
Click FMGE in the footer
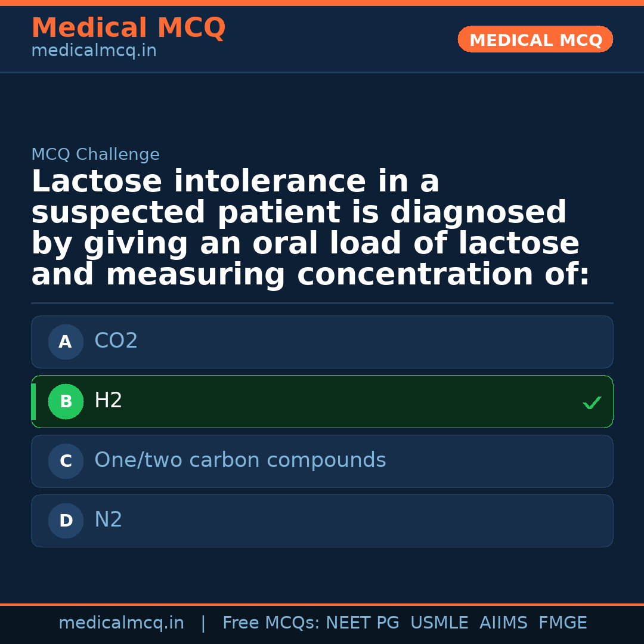pos(562,623)
